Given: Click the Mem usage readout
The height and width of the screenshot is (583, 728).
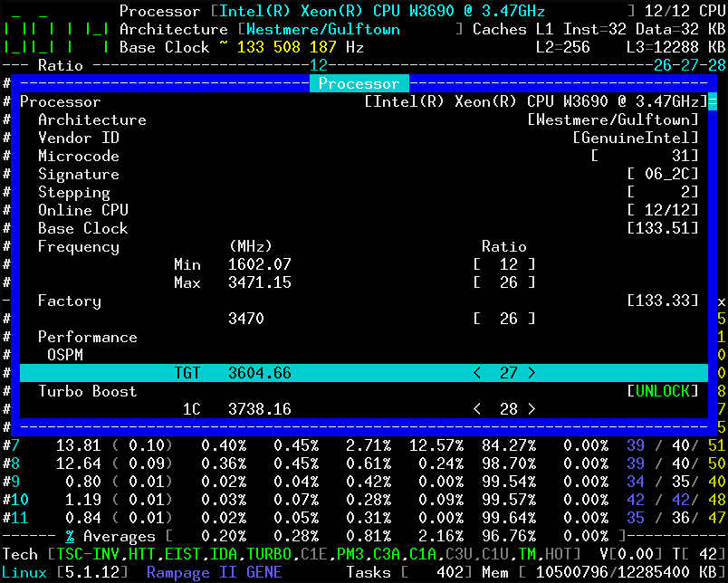Looking at the screenshot, I should (x=604, y=572).
